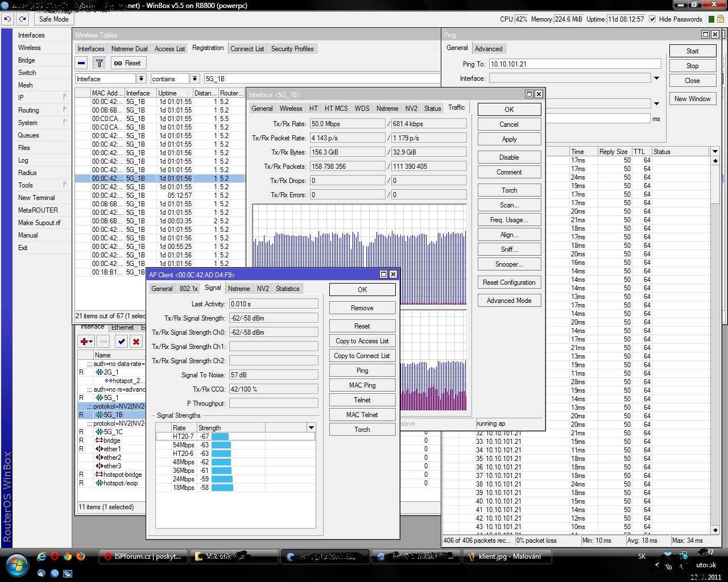The image size is (728, 582).
Task: Click the gray minus remove icon in the interface list
Action: coord(103,342)
